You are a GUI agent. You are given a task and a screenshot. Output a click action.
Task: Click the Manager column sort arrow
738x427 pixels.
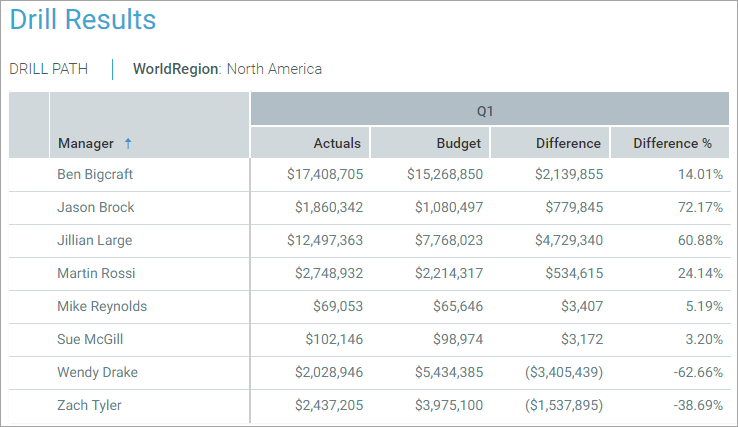(x=128, y=143)
